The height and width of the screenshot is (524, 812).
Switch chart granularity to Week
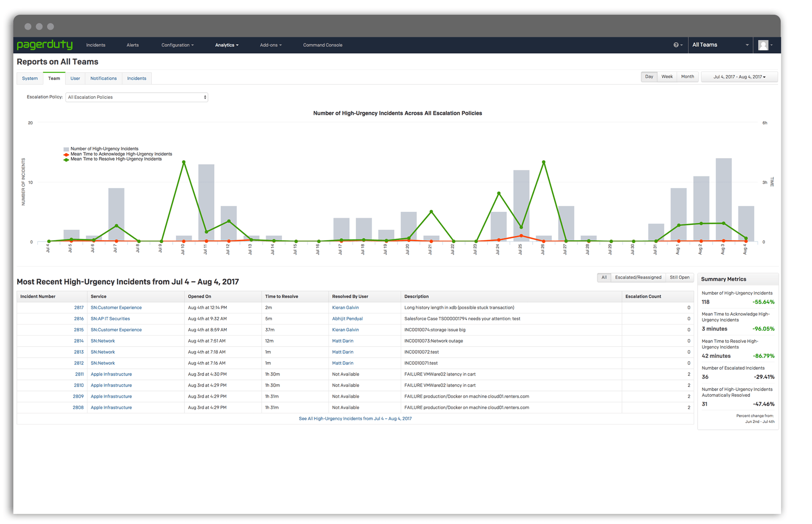[667, 77]
